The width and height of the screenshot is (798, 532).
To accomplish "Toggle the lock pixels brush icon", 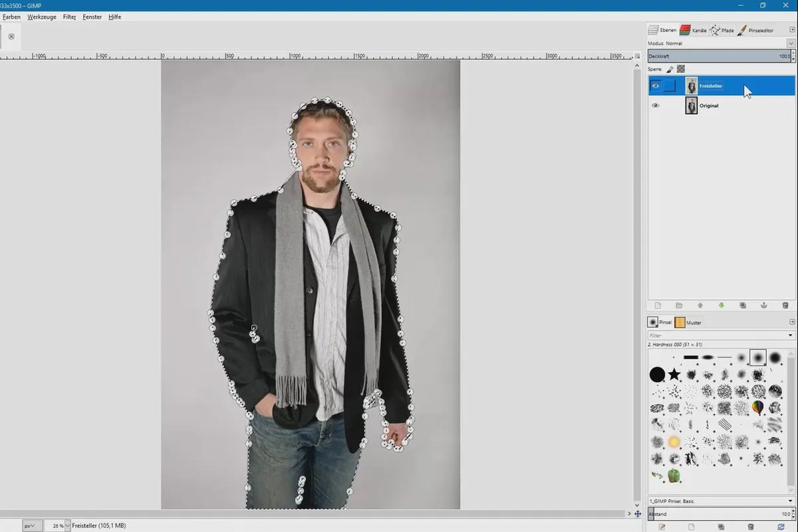I will tap(670, 68).
